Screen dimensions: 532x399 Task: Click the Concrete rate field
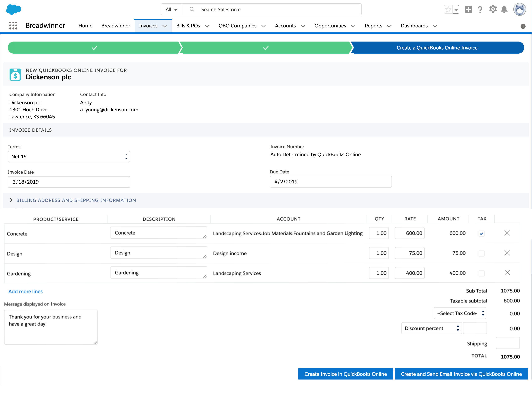pyautogui.click(x=409, y=233)
